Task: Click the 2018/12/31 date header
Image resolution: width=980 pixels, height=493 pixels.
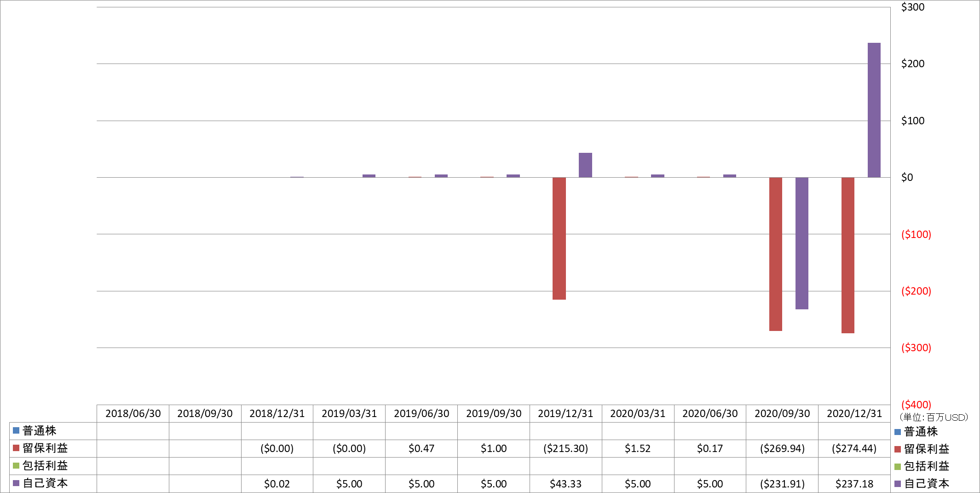Action: (277, 414)
